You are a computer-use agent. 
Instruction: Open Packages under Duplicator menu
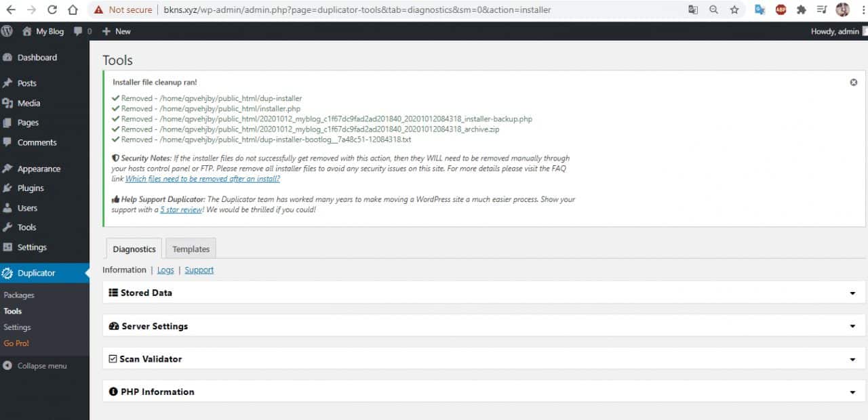click(x=19, y=295)
